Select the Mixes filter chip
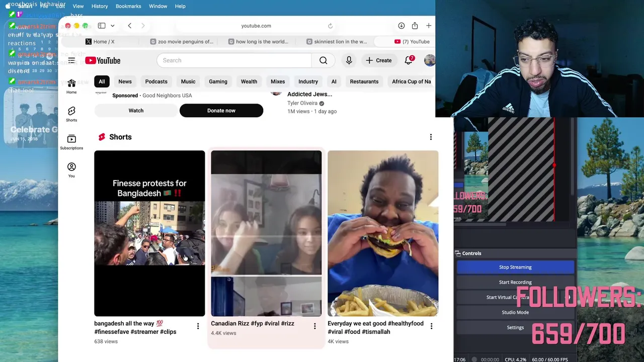The width and height of the screenshot is (644, 362). 278,81
